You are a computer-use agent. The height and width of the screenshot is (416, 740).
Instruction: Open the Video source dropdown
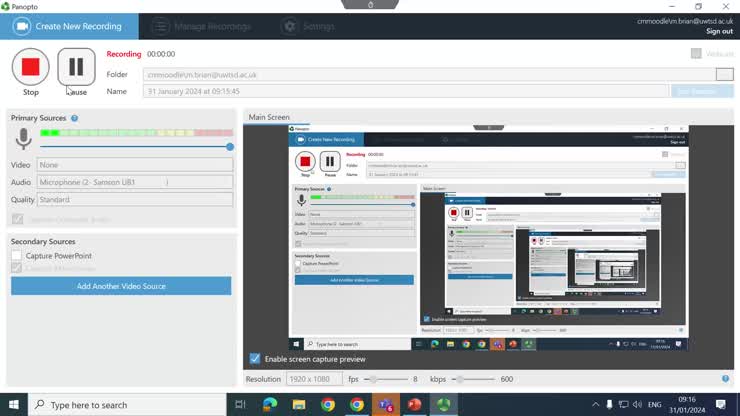point(134,165)
